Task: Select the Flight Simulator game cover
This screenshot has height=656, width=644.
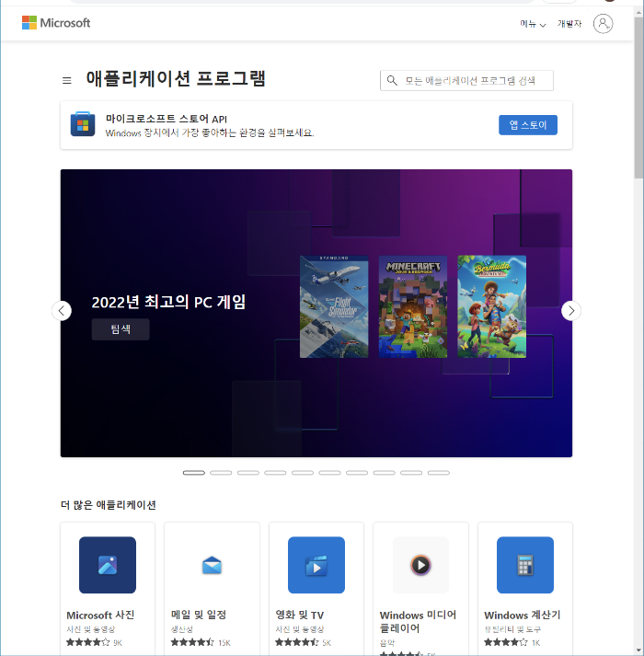Action: pos(334,306)
